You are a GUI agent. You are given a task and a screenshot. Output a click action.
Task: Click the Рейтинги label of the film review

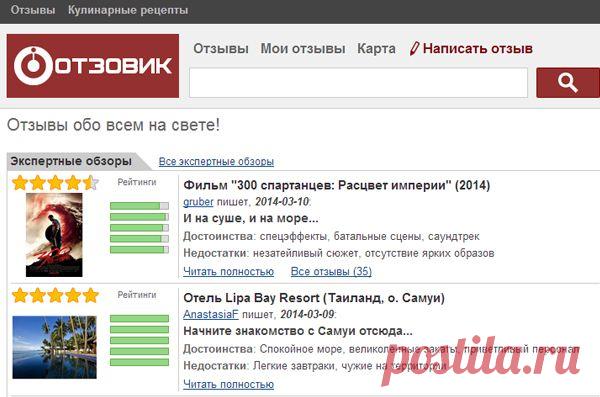click(x=137, y=182)
